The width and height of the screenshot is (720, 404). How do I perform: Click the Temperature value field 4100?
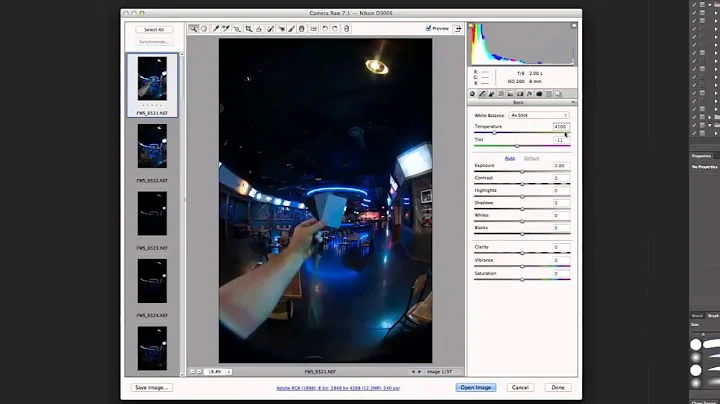click(561, 126)
